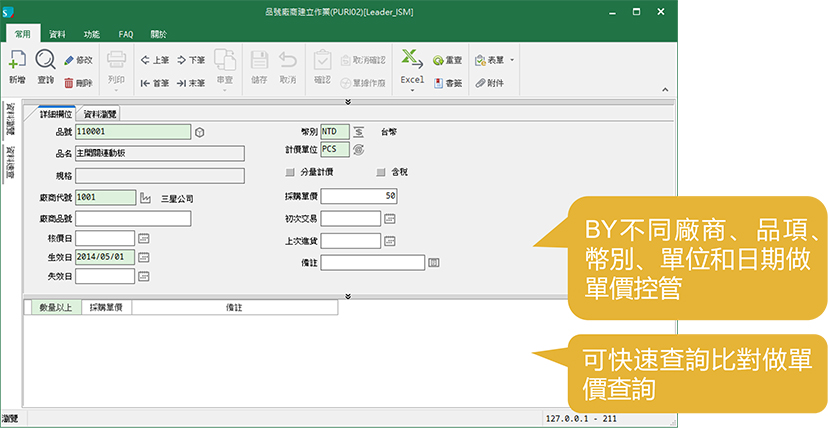The image size is (828, 428).
Task: Click the 附件 attachment button
Action: pyautogui.click(x=489, y=83)
